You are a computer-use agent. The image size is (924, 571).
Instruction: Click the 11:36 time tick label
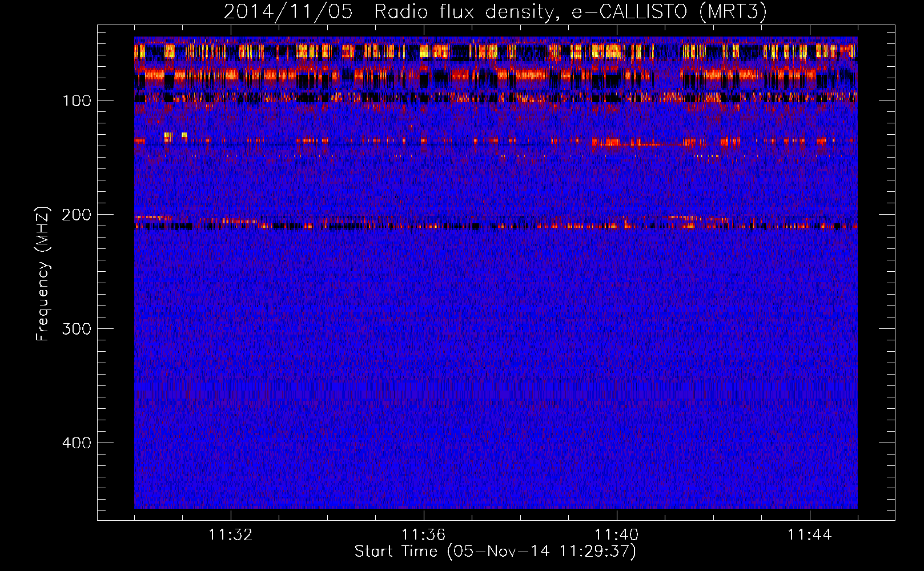[x=423, y=535]
